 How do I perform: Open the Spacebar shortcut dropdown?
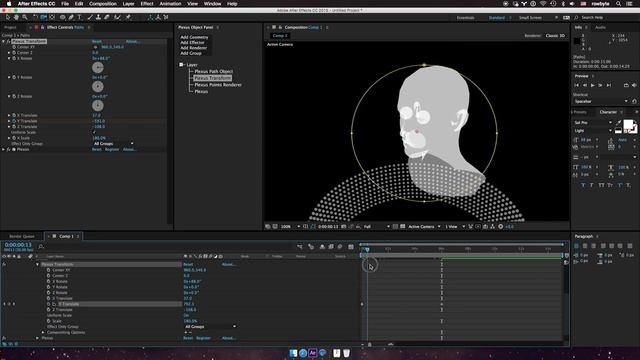click(x=601, y=101)
